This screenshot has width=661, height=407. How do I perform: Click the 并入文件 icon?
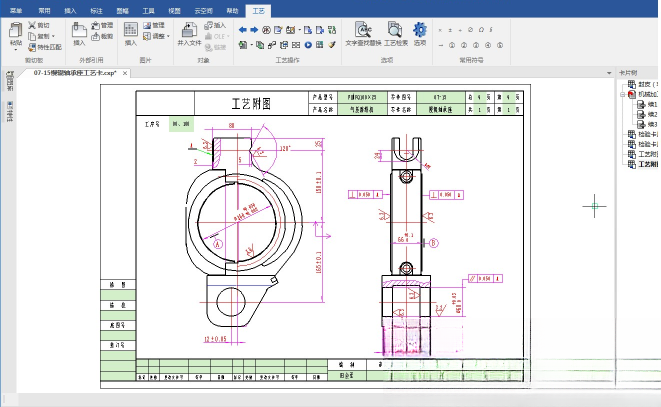(189, 34)
